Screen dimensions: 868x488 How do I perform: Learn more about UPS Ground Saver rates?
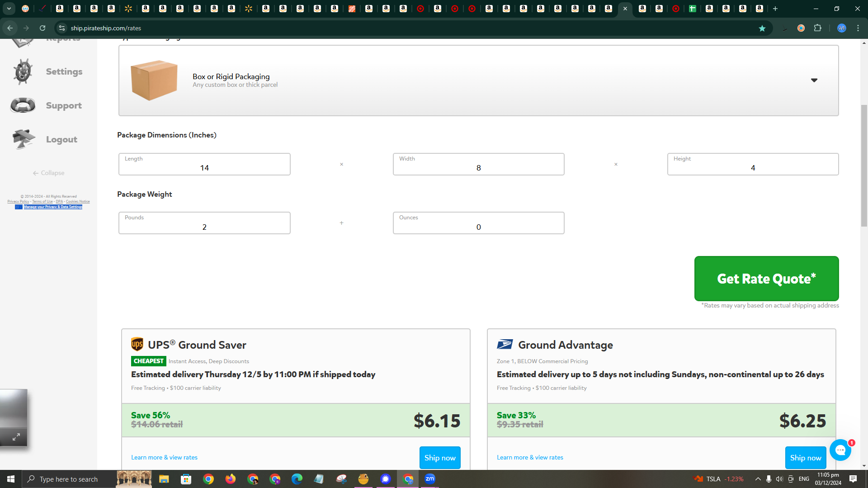pos(164,457)
